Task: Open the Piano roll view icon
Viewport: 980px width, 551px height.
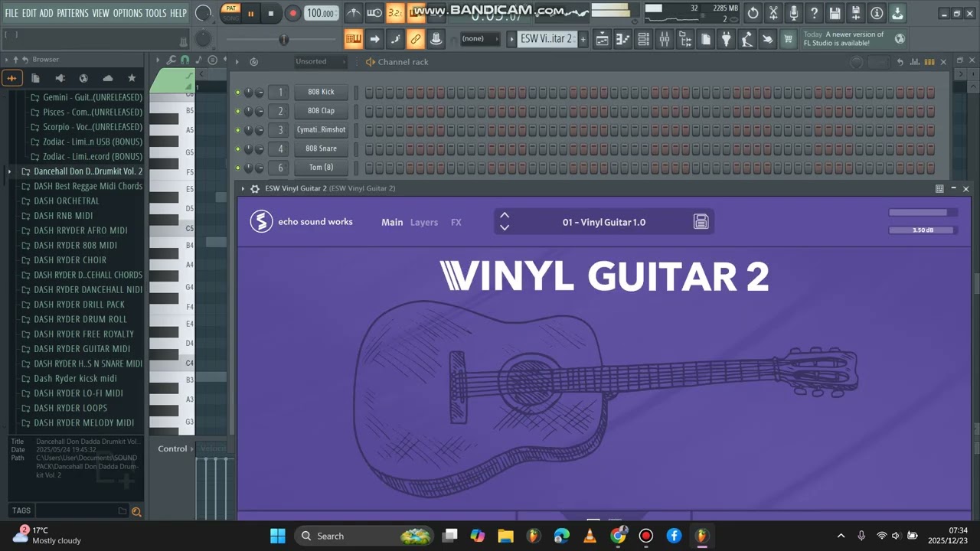Action: pyautogui.click(x=623, y=39)
